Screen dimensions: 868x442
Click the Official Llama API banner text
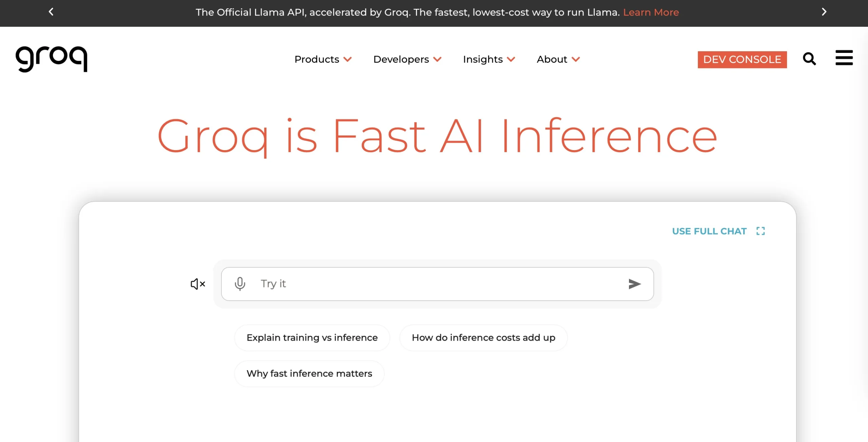(x=408, y=13)
